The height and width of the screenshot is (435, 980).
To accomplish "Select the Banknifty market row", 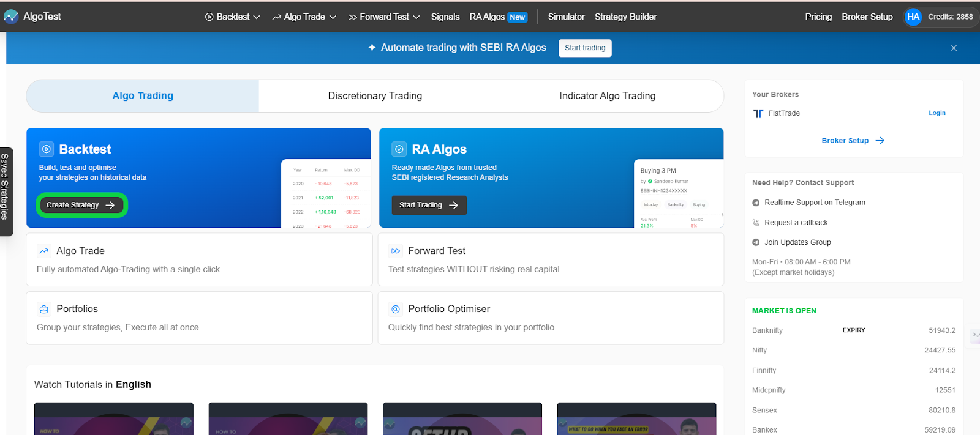I will tap(854, 330).
